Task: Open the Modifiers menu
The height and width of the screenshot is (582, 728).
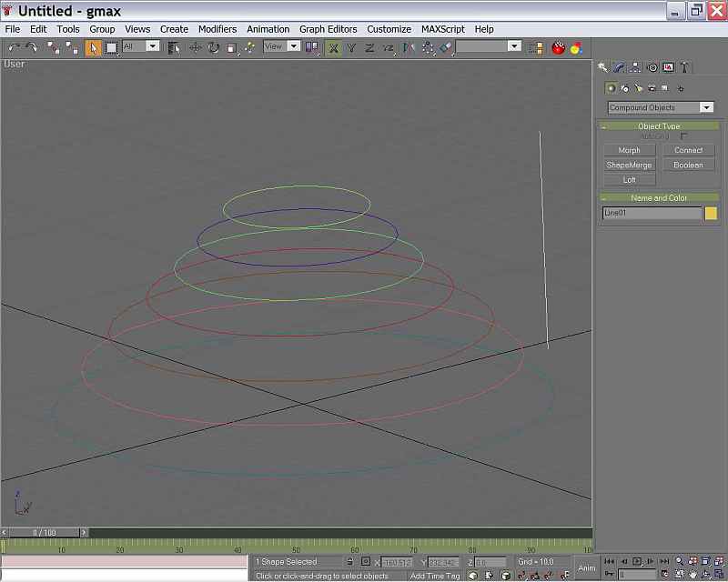Action: tap(217, 29)
